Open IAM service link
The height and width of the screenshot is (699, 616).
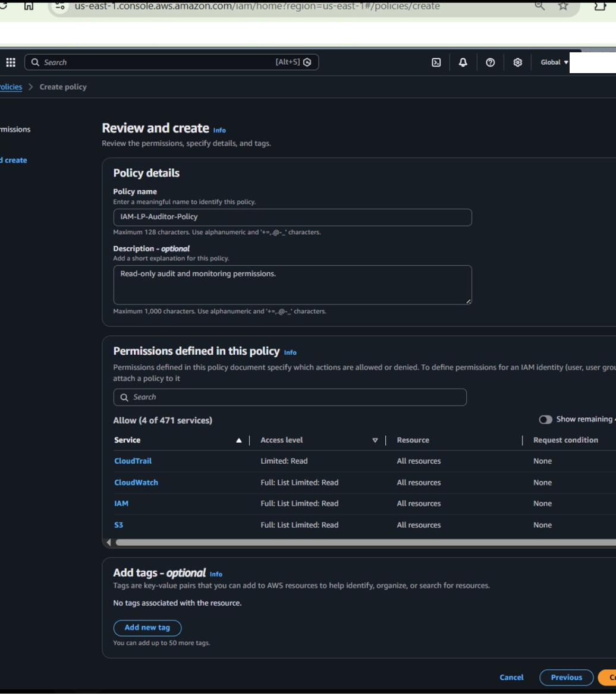pos(121,503)
